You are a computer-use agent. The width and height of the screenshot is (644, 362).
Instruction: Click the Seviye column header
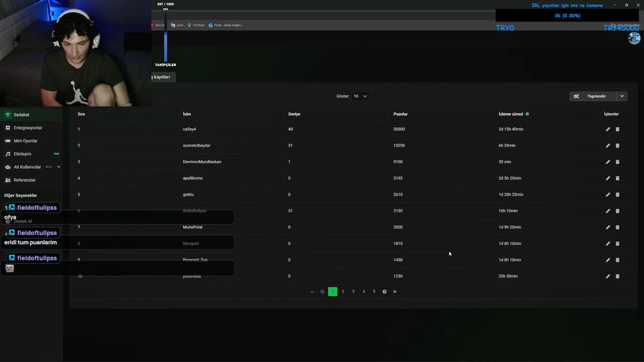coord(294,114)
